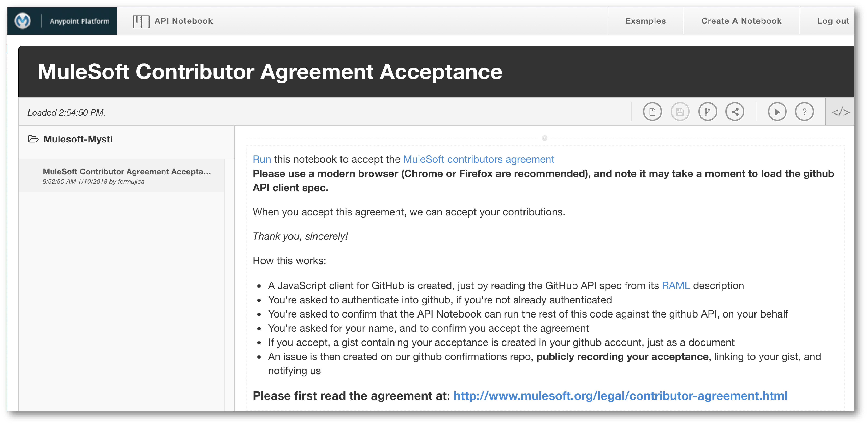
Task: Follow the RAML link
Action: pyautogui.click(x=676, y=285)
